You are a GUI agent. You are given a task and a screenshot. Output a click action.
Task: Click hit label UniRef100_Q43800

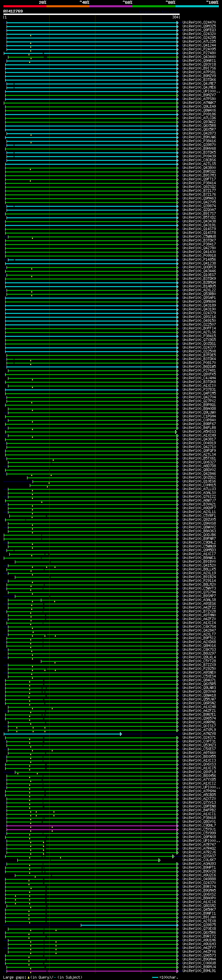[199, 168]
